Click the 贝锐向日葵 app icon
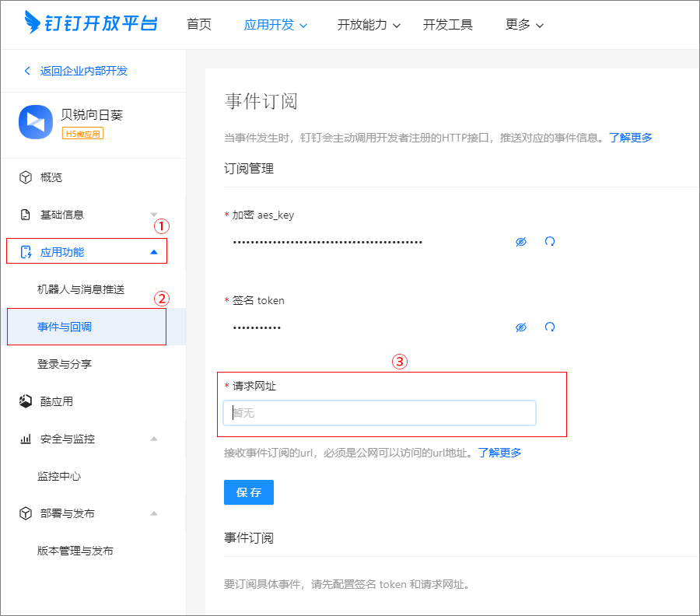This screenshot has width=700, height=616. coord(35,123)
